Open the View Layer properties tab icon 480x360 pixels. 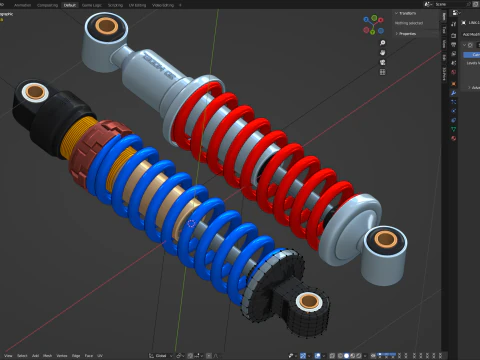point(454,54)
